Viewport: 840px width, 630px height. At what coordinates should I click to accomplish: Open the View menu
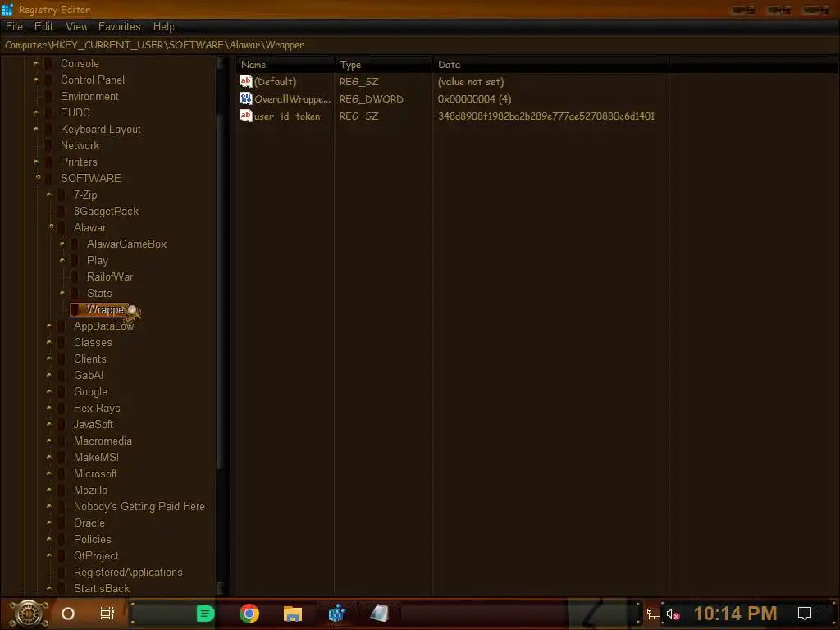pos(76,27)
